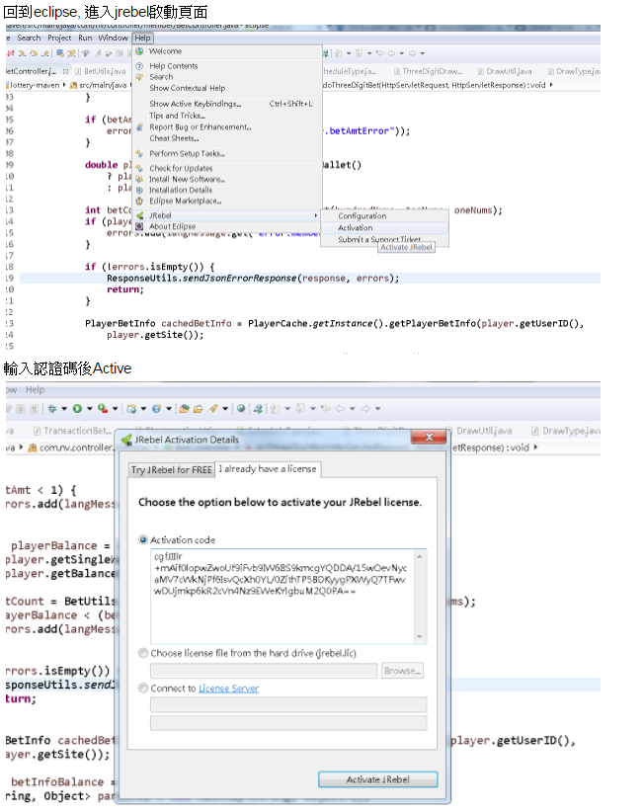
Task: Switch to Try JRebel for FREE tab
Action: 171,469
